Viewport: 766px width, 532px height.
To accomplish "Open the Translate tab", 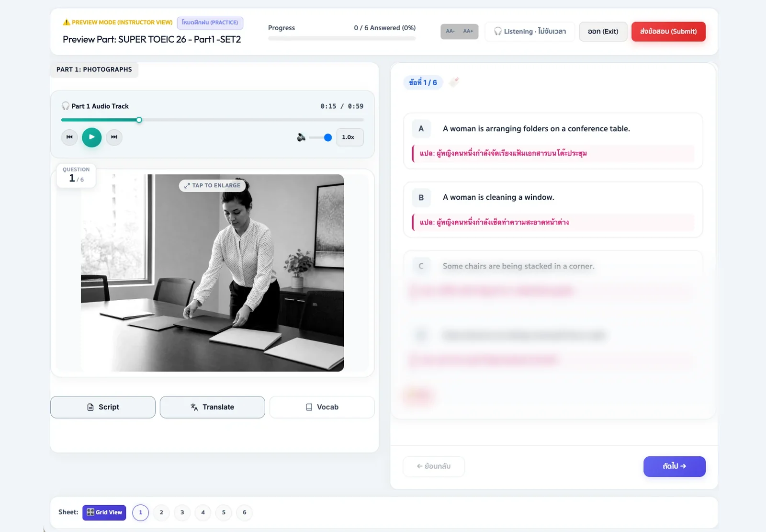I will [213, 407].
